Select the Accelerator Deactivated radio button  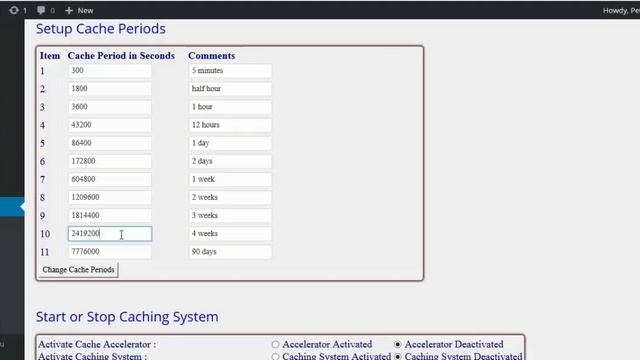click(398, 344)
